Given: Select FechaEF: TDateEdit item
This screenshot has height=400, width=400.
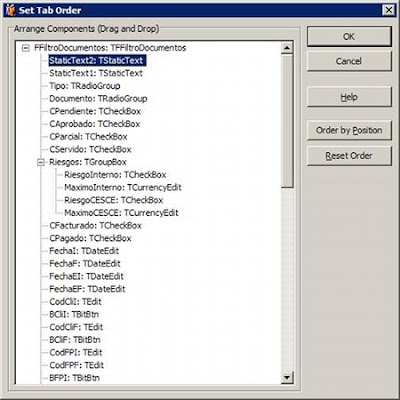Looking at the screenshot, I should [x=87, y=289].
